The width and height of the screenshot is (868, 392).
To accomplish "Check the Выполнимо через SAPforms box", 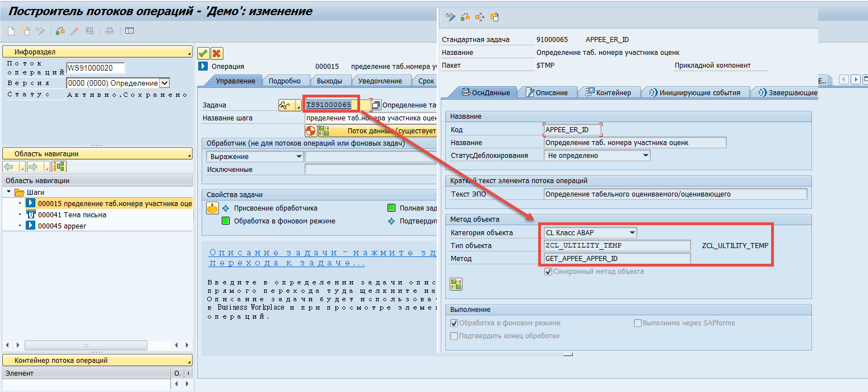I will [x=637, y=323].
